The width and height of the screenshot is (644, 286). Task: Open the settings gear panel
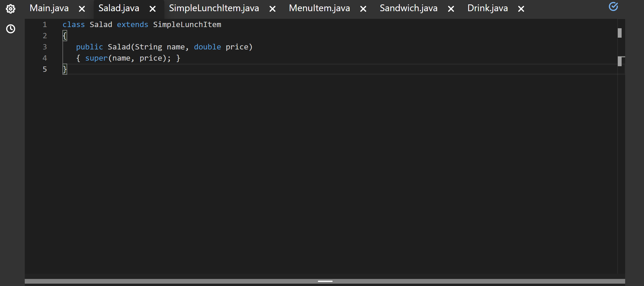pyautogui.click(x=11, y=9)
